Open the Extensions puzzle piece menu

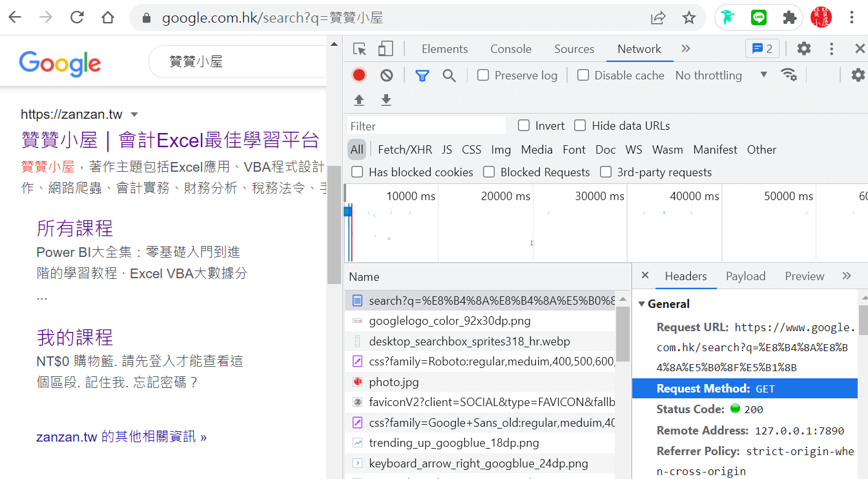tap(789, 17)
